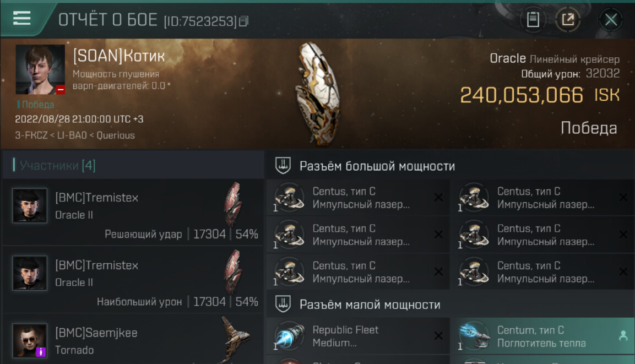
Task: Open the Участники [4] tab
Action: tap(57, 165)
